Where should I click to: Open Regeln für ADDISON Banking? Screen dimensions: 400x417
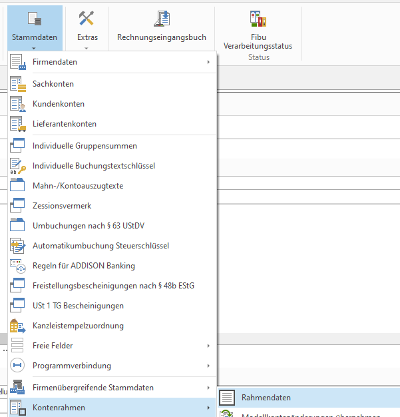coord(112,266)
